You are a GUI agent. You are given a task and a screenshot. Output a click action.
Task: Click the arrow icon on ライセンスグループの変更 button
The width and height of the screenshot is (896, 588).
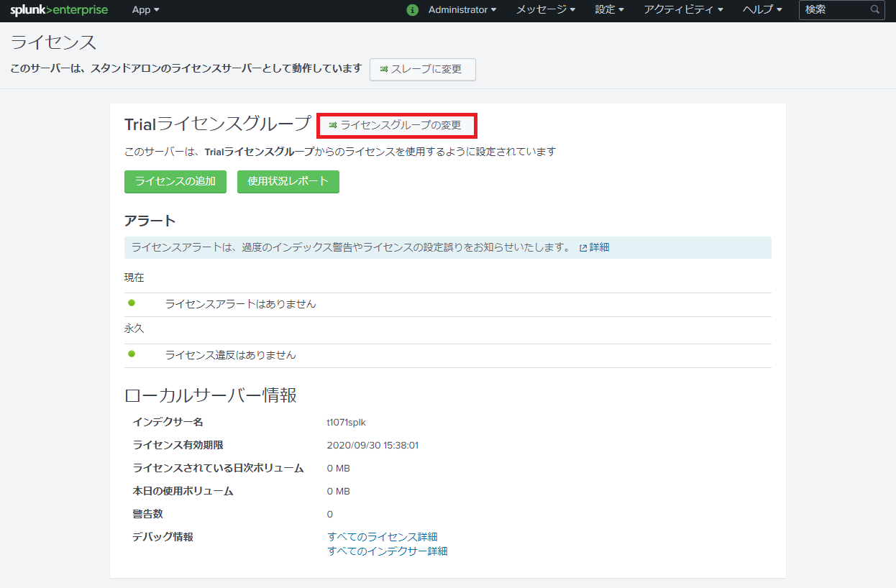(332, 126)
